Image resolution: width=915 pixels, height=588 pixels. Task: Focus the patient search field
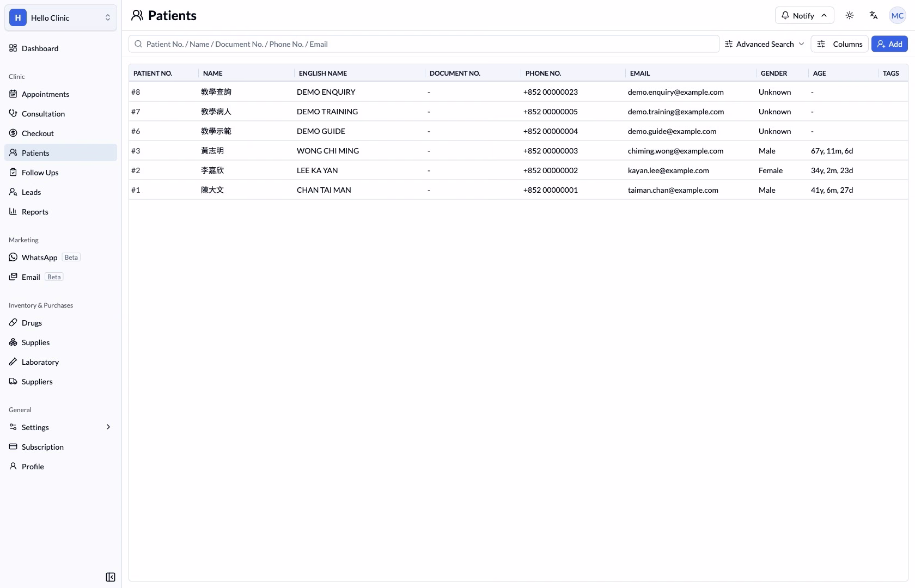click(424, 44)
